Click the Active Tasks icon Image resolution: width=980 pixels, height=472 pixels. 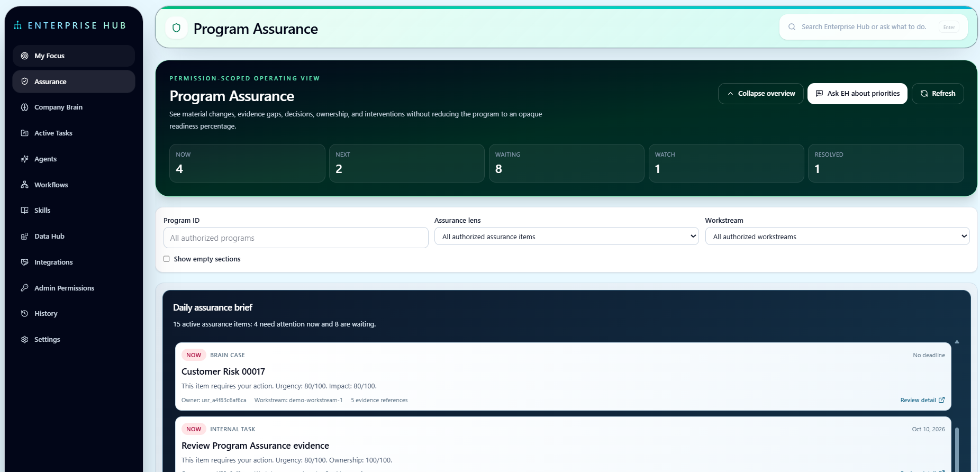24,133
